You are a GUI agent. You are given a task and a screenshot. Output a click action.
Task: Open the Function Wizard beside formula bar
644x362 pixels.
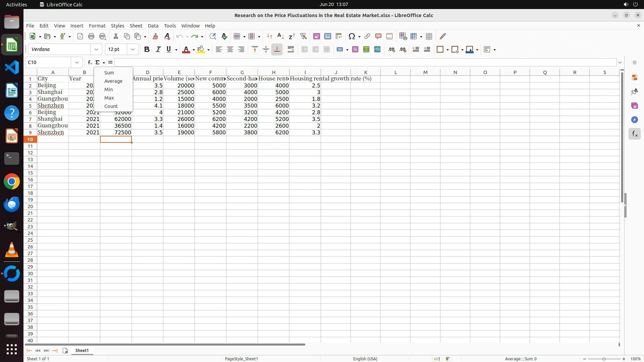click(x=90, y=62)
